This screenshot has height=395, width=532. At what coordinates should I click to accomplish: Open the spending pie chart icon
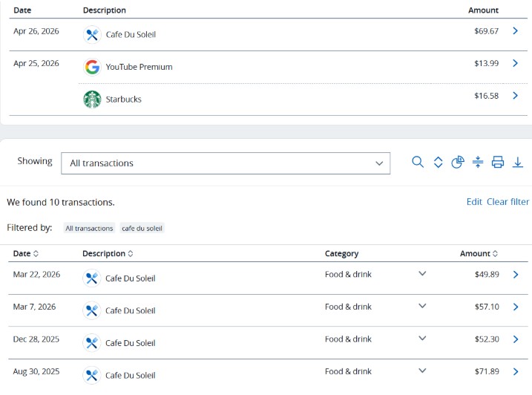458,163
